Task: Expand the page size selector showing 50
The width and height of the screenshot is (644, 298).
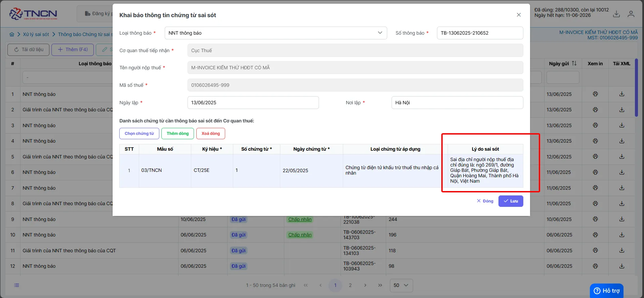Action: tap(401, 285)
